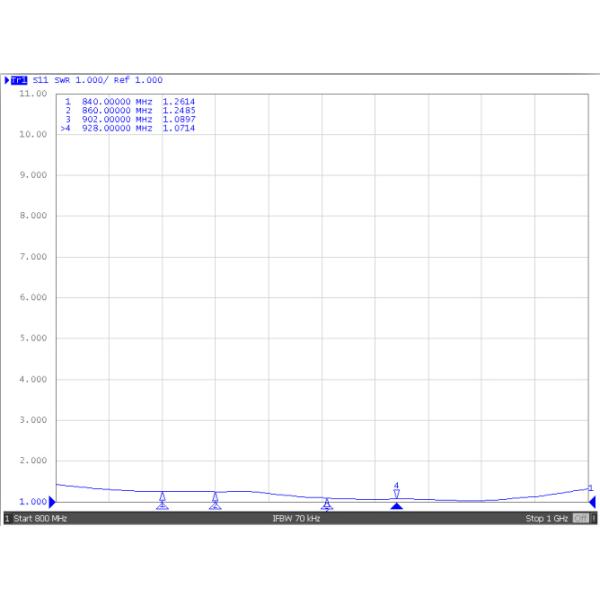
Task: Click the solid blue marker 4 stimulus pointer
Action: click(x=397, y=506)
